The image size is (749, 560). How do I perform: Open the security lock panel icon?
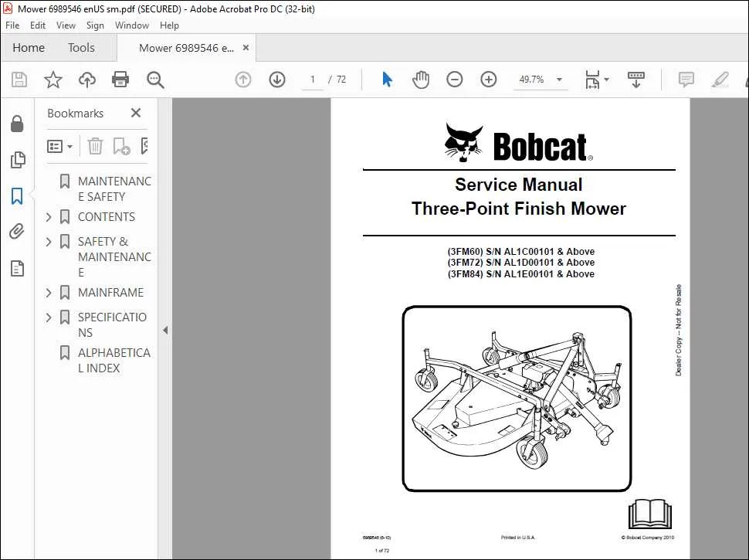(17, 124)
